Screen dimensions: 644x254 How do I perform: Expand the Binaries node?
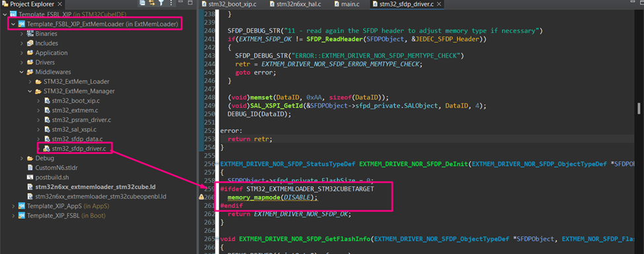pyautogui.click(x=22, y=34)
